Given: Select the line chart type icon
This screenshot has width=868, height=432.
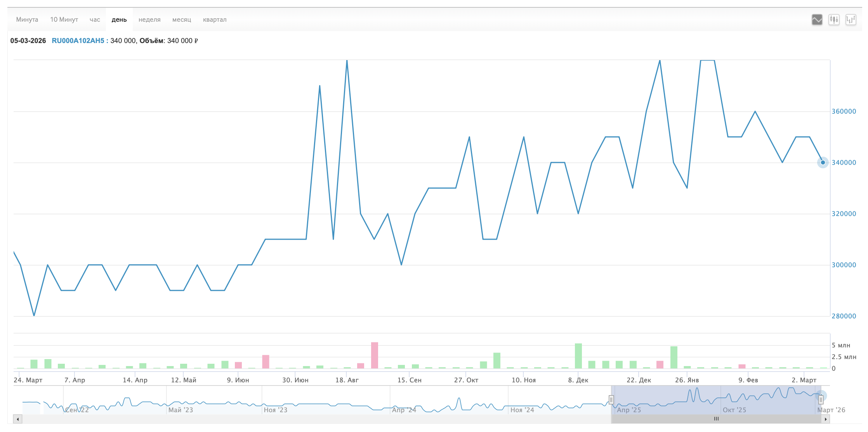Looking at the screenshot, I should tap(817, 19).
